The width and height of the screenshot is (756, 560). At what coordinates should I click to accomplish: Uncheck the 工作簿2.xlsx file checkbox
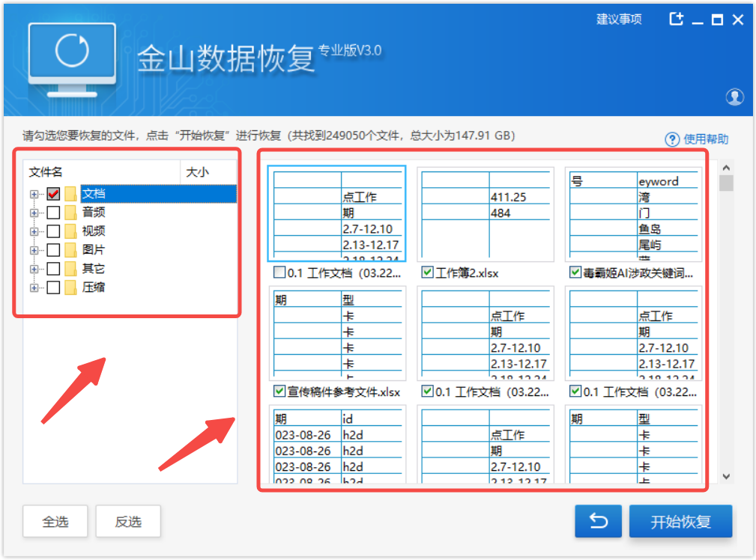427,273
